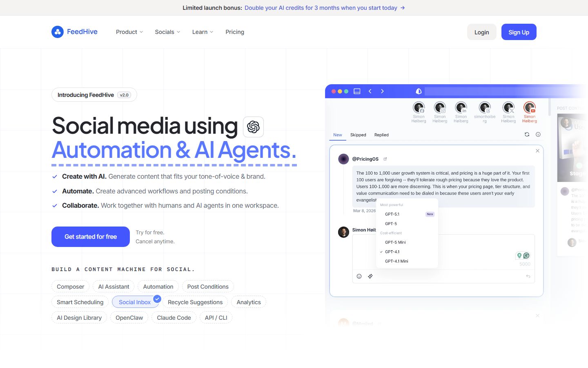Click the info icon next to refresh
Image resolution: width=588 pixels, height=368 pixels.
(538, 135)
